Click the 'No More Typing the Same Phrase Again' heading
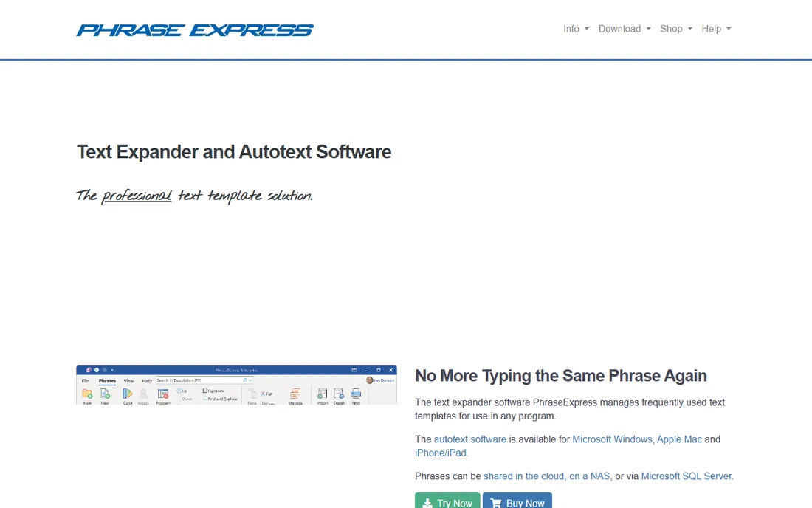The width and height of the screenshot is (812, 508). [x=561, y=375]
